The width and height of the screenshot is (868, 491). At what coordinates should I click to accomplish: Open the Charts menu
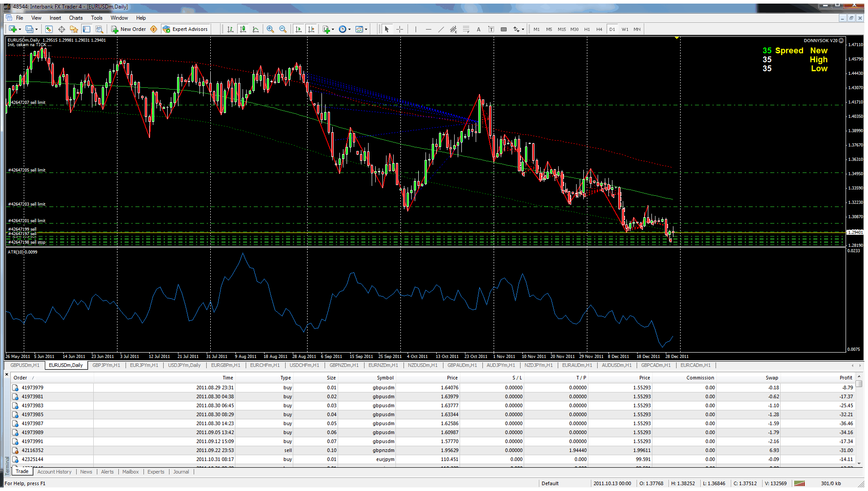tap(76, 18)
